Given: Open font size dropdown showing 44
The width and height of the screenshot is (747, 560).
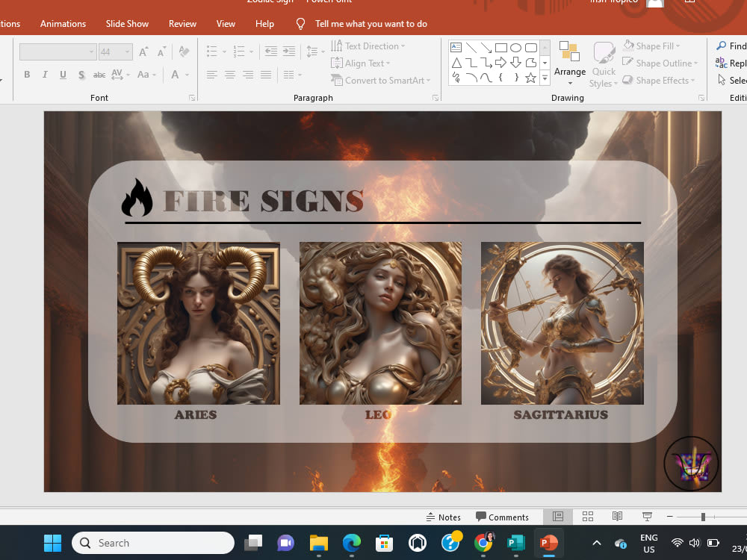Looking at the screenshot, I should 115,52.
